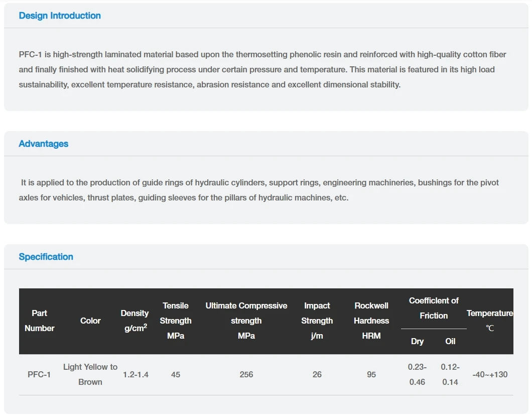This screenshot has width=532, height=417.
Task: Click the Advantages applications paragraph
Action: pyautogui.click(x=260, y=190)
